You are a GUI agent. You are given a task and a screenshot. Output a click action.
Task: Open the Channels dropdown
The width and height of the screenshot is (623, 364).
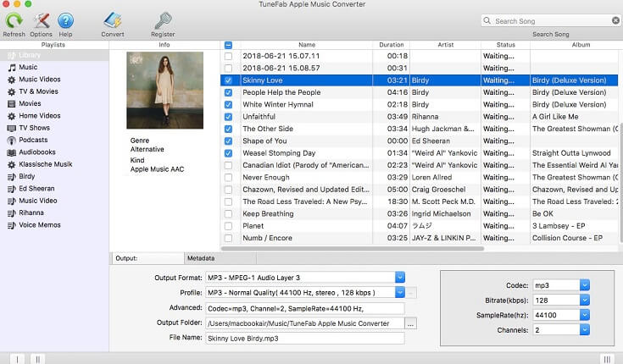coord(585,329)
